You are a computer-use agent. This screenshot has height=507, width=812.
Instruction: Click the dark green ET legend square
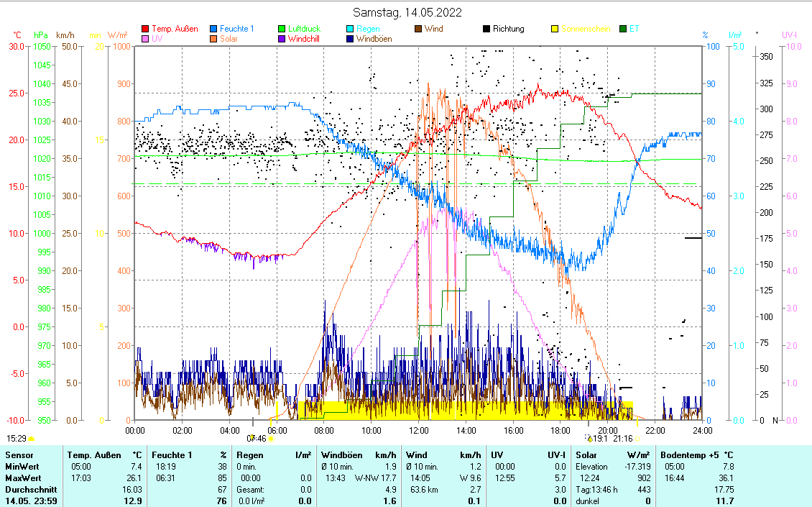tap(623, 29)
